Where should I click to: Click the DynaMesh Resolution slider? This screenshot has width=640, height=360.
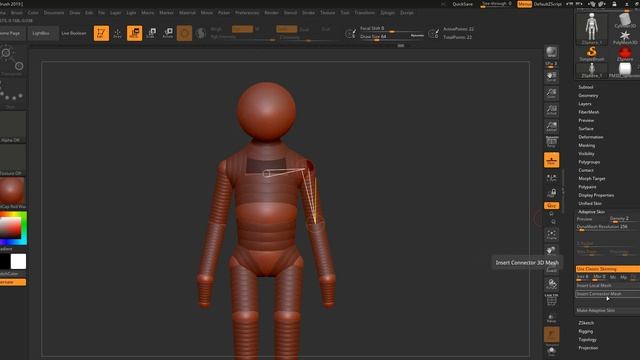(x=608, y=227)
